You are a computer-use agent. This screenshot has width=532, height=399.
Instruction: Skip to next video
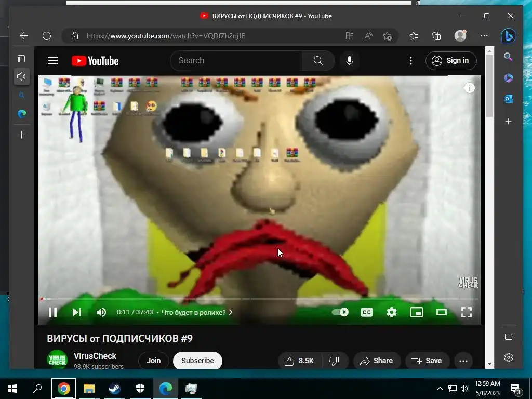pos(77,312)
